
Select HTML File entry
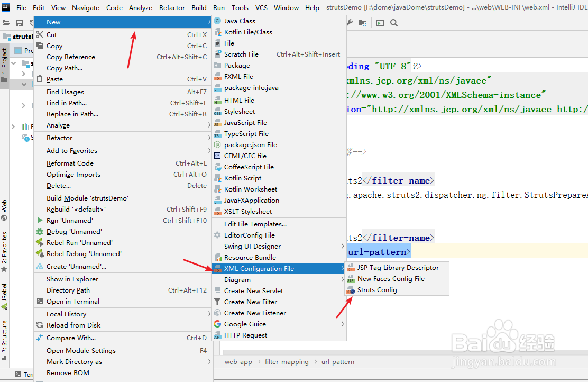click(279, 100)
